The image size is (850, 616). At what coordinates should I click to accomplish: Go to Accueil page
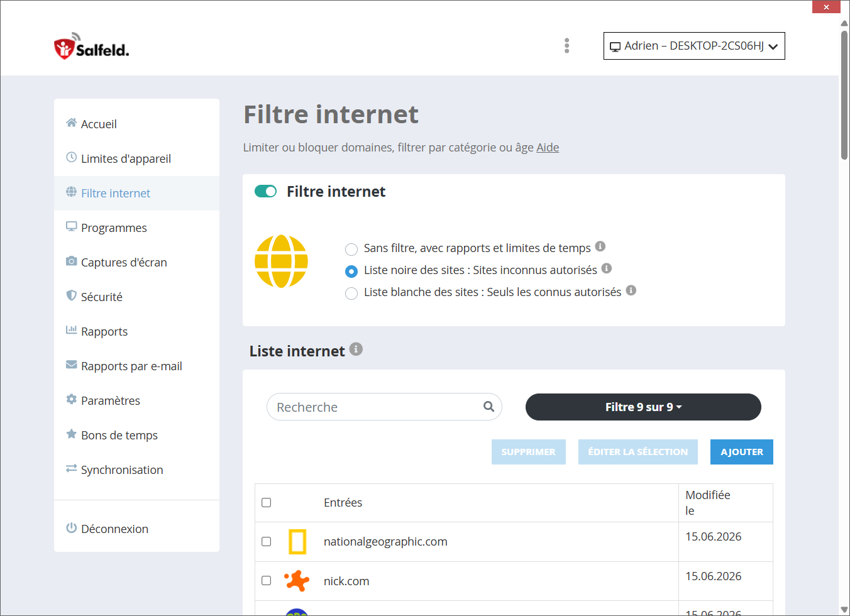pyautogui.click(x=136, y=124)
